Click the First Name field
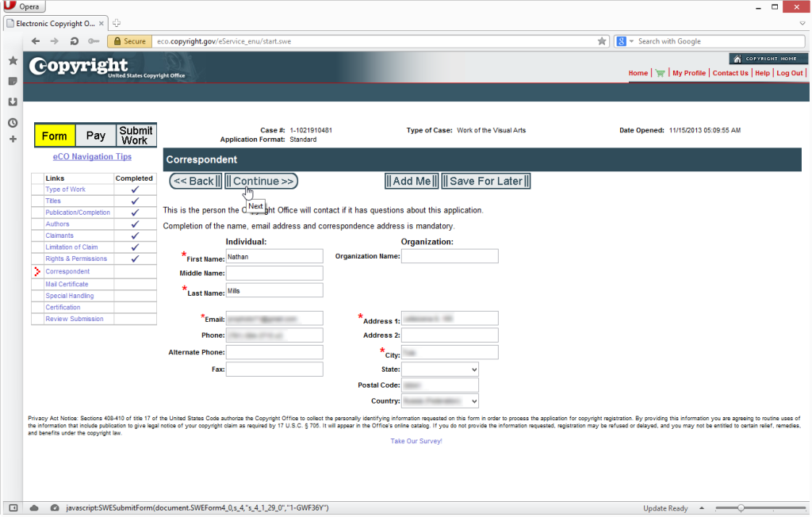Image resolution: width=812 pixels, height=517 pixels. (x=274, y=256)
